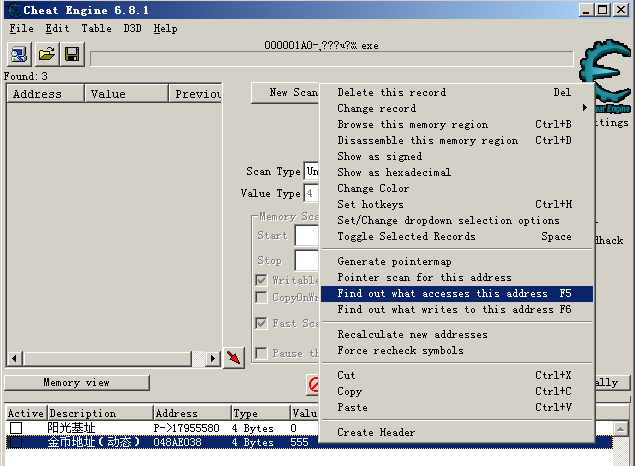This screenshot has height=466, width=635.
Task: Click the results scrollbar left arrow
Action: coord(15,359)
